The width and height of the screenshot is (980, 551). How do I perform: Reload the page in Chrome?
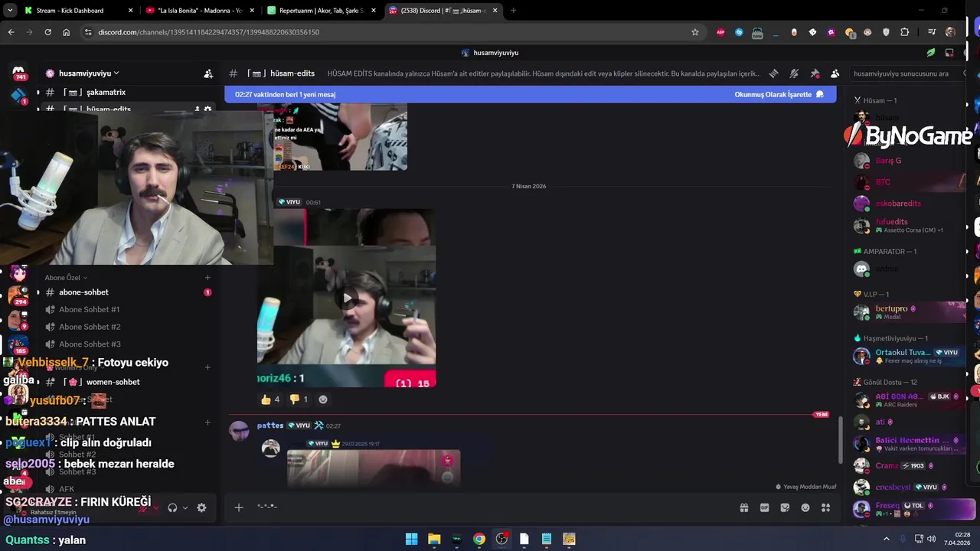pos(47,32)
